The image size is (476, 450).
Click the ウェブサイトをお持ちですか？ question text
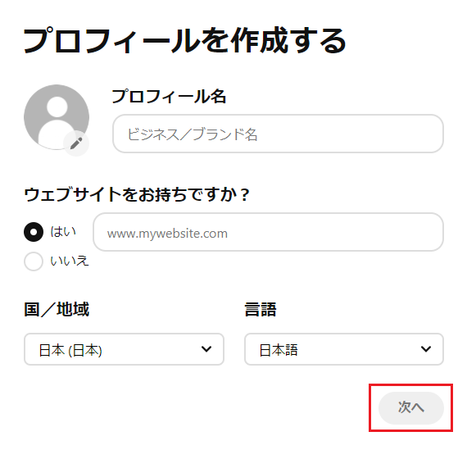[137, 194]
